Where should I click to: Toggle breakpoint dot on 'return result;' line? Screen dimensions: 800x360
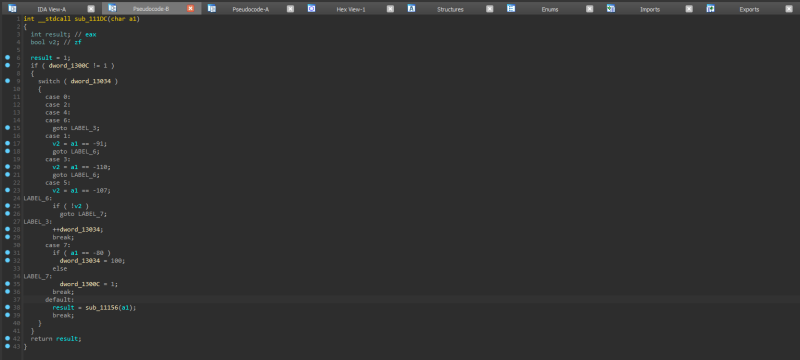(x=7, y=338)
